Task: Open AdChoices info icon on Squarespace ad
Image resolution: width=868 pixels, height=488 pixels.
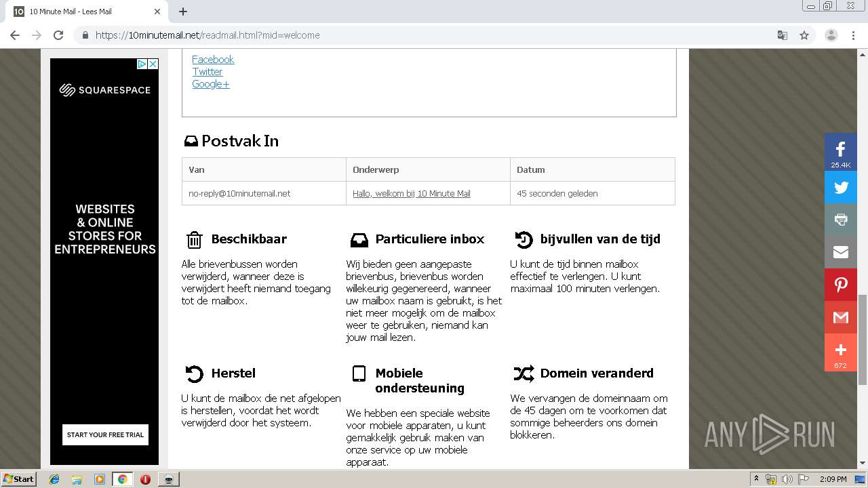Action: click(142, 64)
